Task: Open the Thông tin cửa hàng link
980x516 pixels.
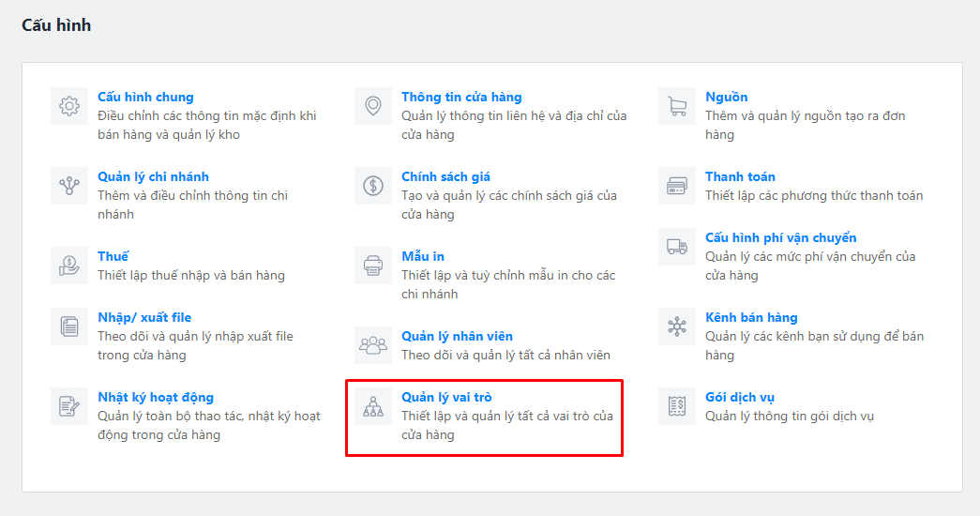Action: [x=461, y=97]
